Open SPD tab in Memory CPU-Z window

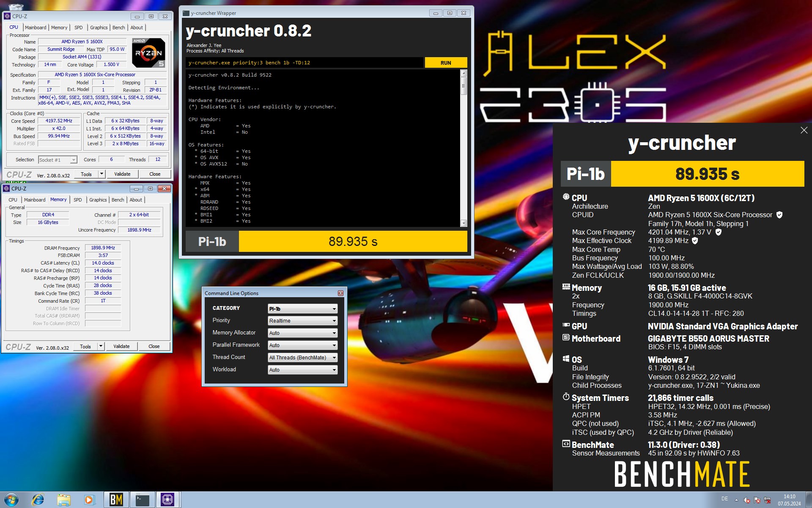coord(78,200)
